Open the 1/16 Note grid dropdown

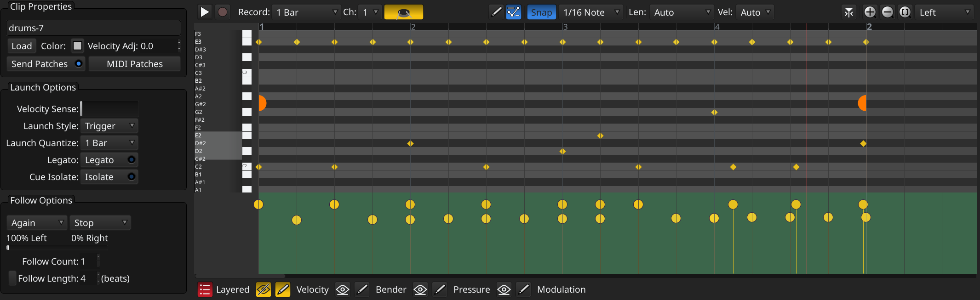pos(591,12)
